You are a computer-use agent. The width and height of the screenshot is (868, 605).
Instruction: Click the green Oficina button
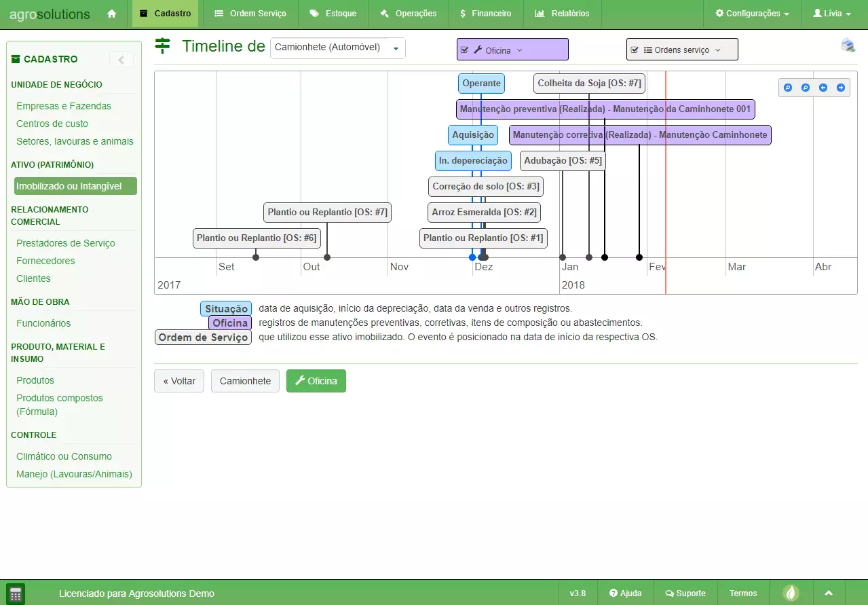[x=316, y=381]
